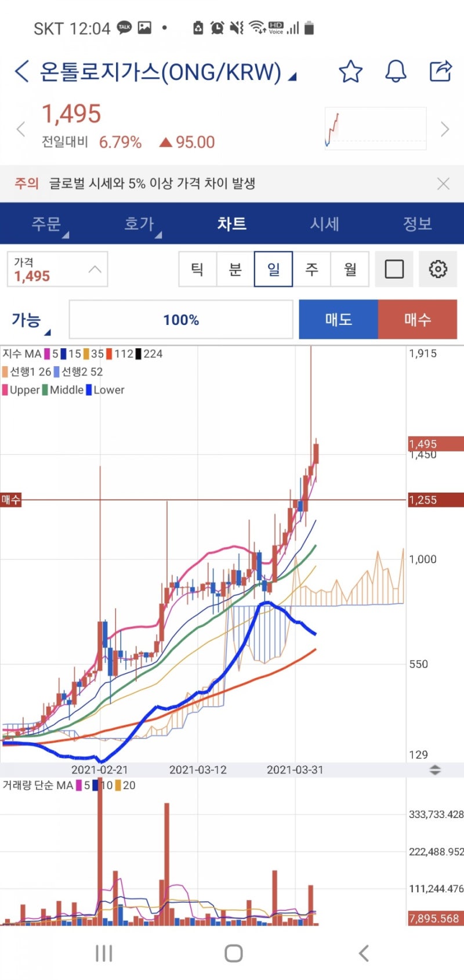Add ONG/KRW to favorites with star icon

[x=350, y=71]
